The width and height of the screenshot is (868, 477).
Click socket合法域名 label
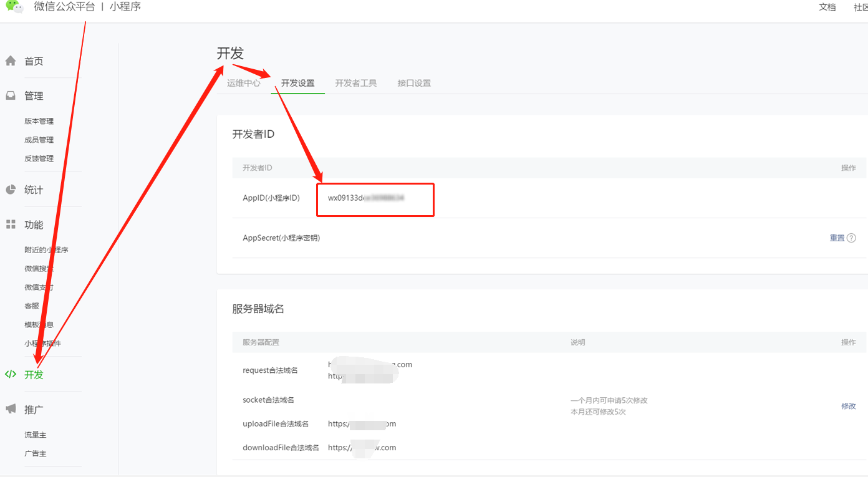(x=268, y=400)
